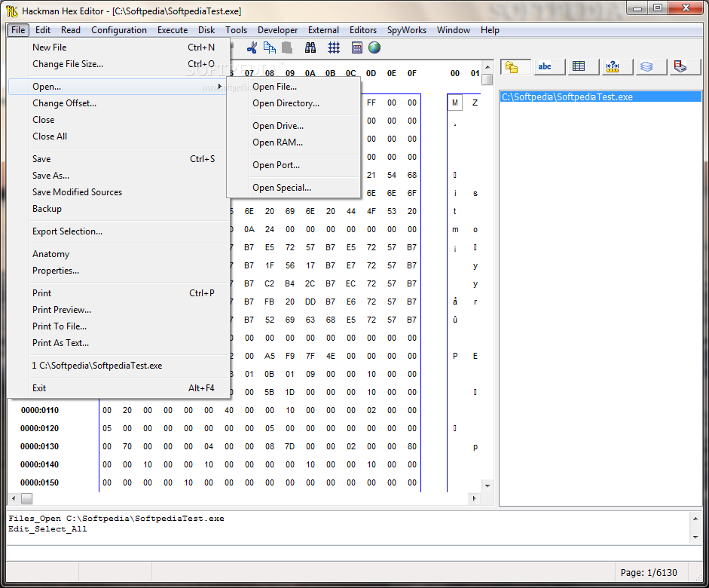Image resolution: width=709 pixels, height=588 pixels.
Task: Open the External menu
Action: coord(323,30)
